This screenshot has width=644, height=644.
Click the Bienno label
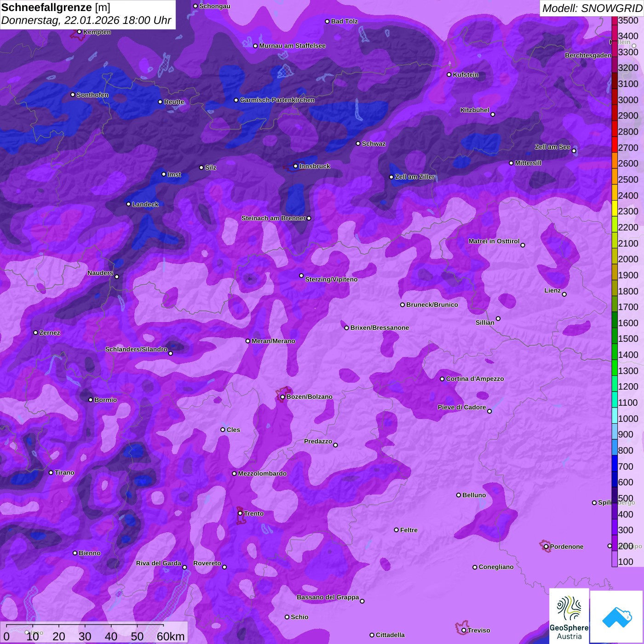click(89, 553)
